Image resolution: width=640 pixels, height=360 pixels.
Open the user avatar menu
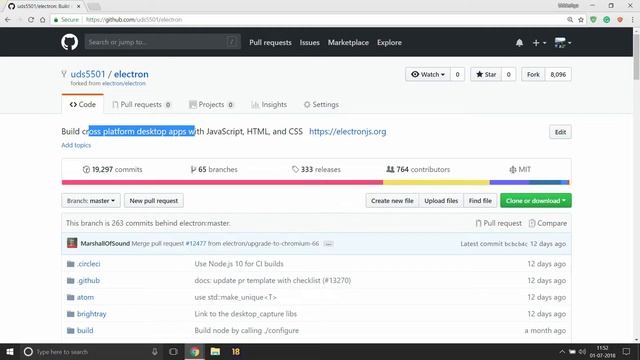[x=562, y=42]
